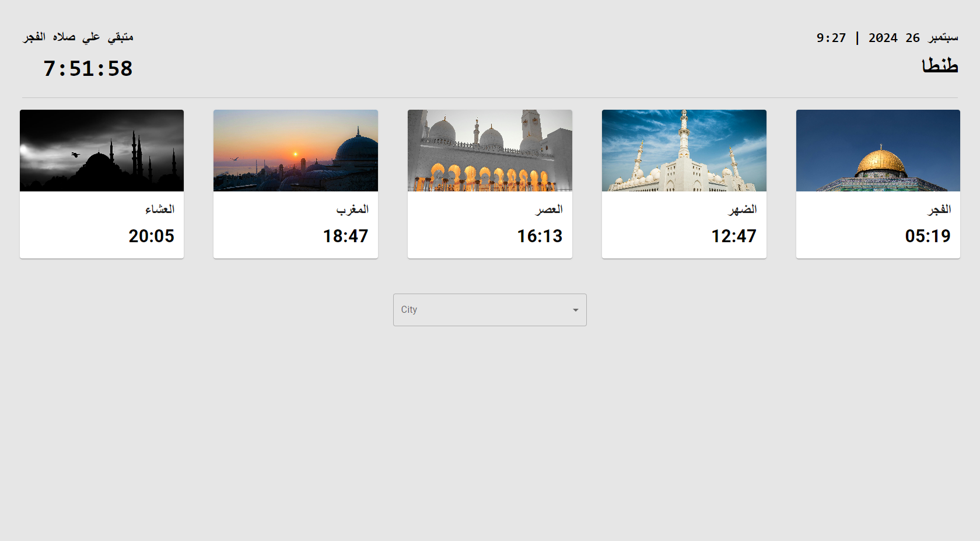This screenshot has width=980, height=541.
Task: Click inside the City select field
Action: [489, 310]
